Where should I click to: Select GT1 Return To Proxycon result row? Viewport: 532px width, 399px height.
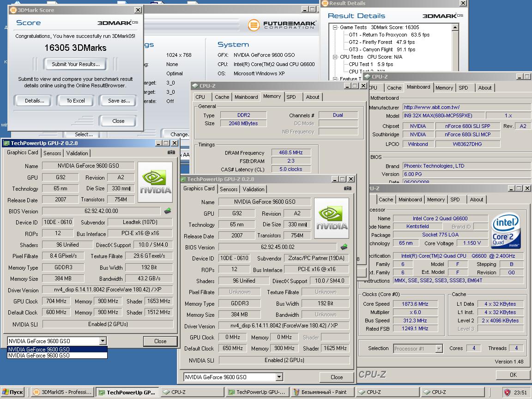[x=389, y=35]
